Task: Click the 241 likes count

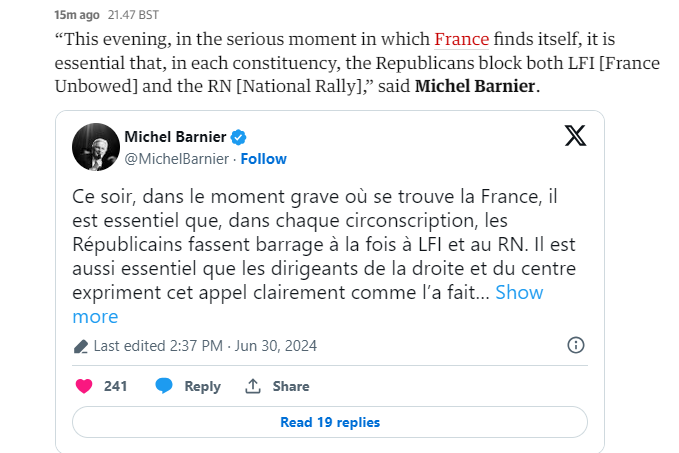Action: coord(115,386)
